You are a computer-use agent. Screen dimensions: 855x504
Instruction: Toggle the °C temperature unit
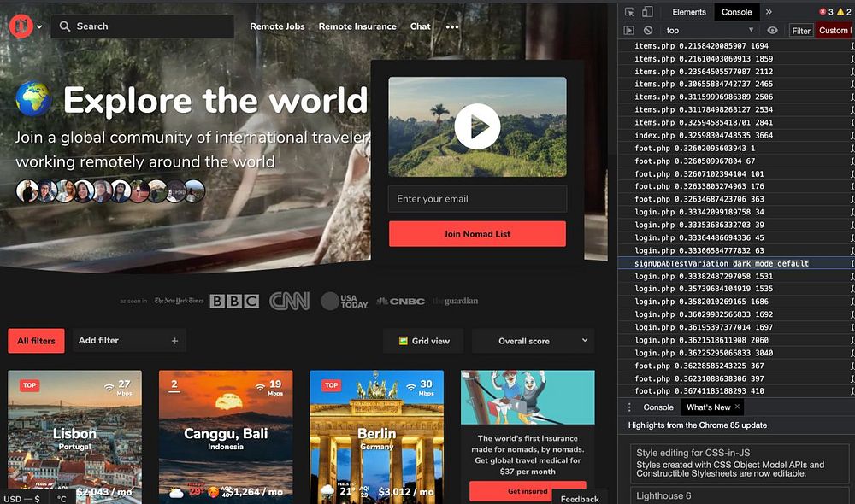(x=62, y=499)
